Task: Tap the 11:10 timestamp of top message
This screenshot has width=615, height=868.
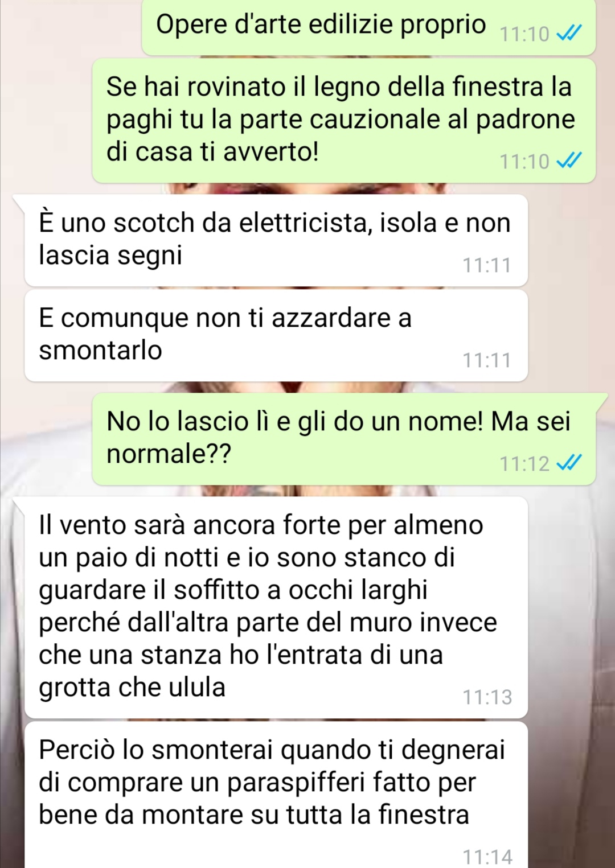Action: [524, 34]
